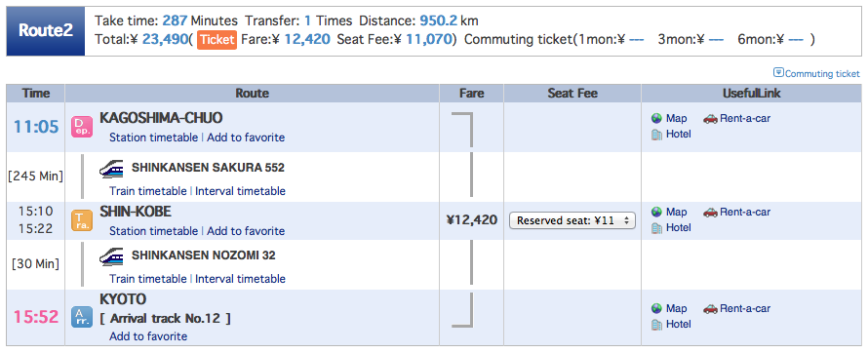
Task: Open Station timetable for KAGOSHIMA-CHUO
Action: pos(153,137)
